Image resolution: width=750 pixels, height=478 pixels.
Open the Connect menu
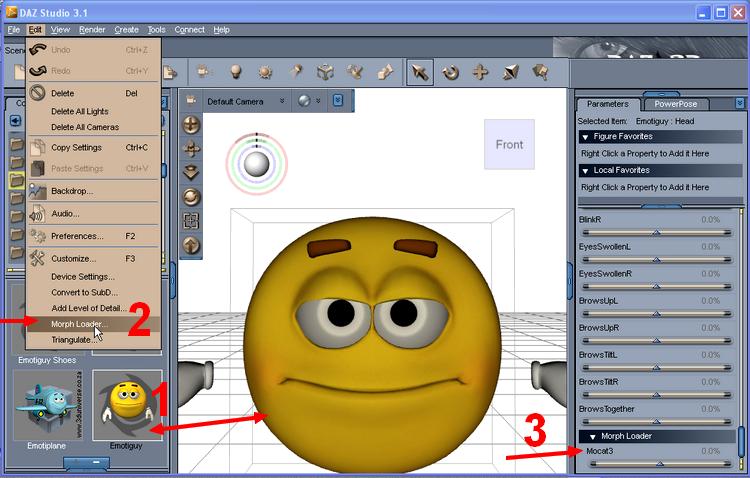click(189, 30)
